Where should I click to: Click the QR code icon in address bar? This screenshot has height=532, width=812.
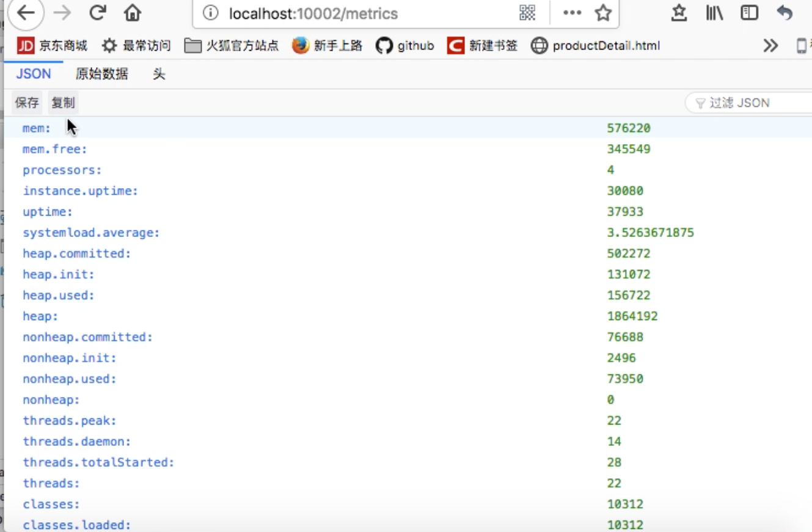coord(527,13)
